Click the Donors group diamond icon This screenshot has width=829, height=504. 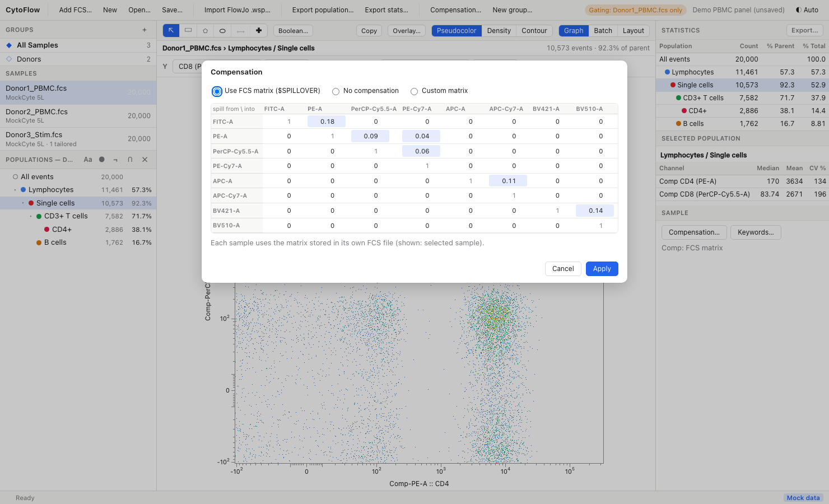pyautogui.click(x=9, y=59)
